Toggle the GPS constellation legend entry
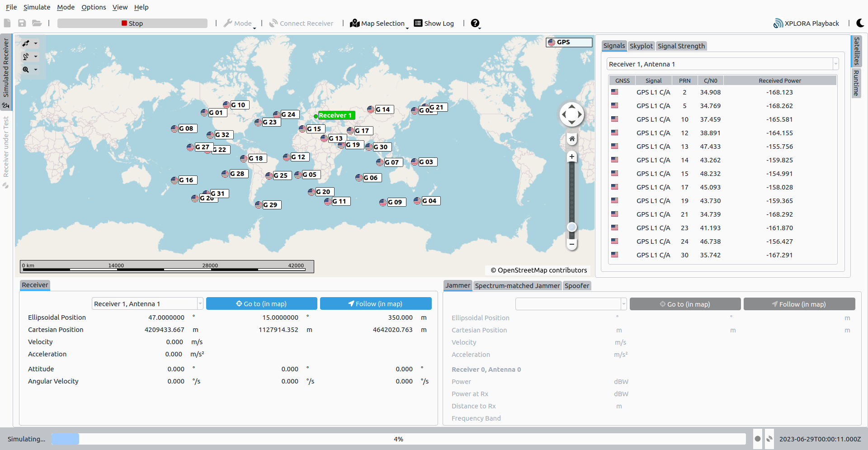The height and width of the screenshot is (450, 868). [x=569, y=42]
